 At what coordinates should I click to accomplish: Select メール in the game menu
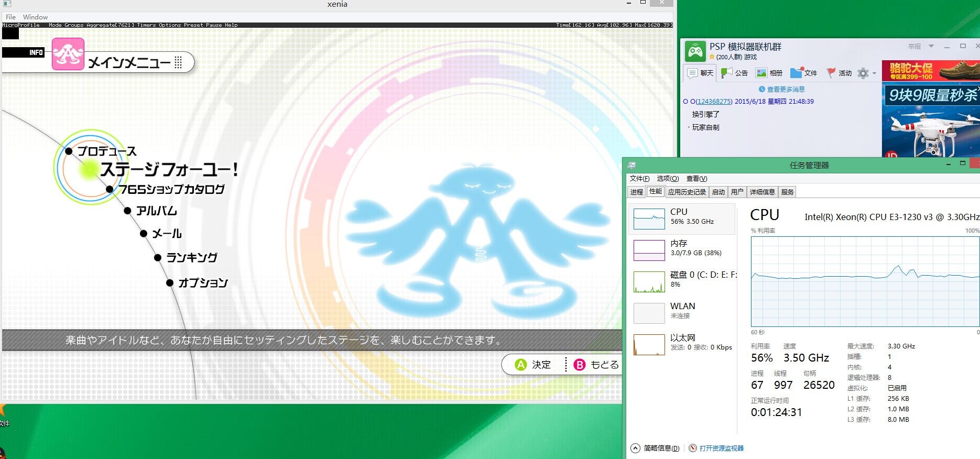(167, 234)
